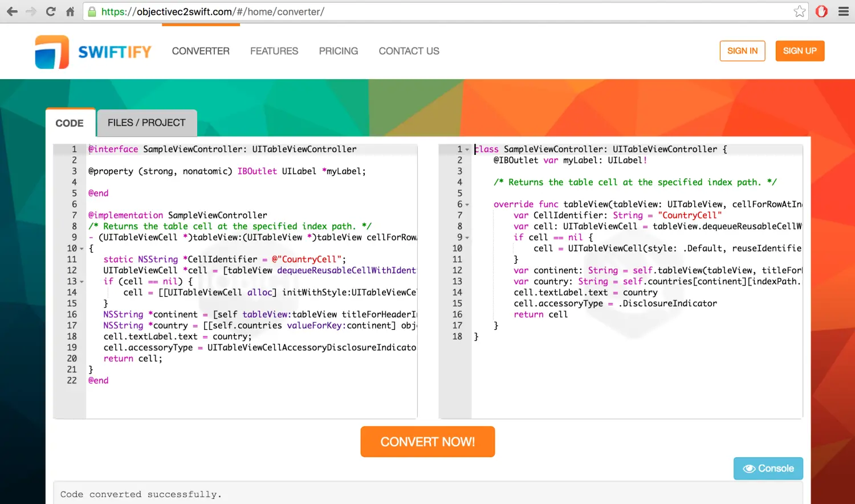Screen dimensions: 855x504
Task: Click '@implementation SampleViewController' line
Action: tap(177, 215)
